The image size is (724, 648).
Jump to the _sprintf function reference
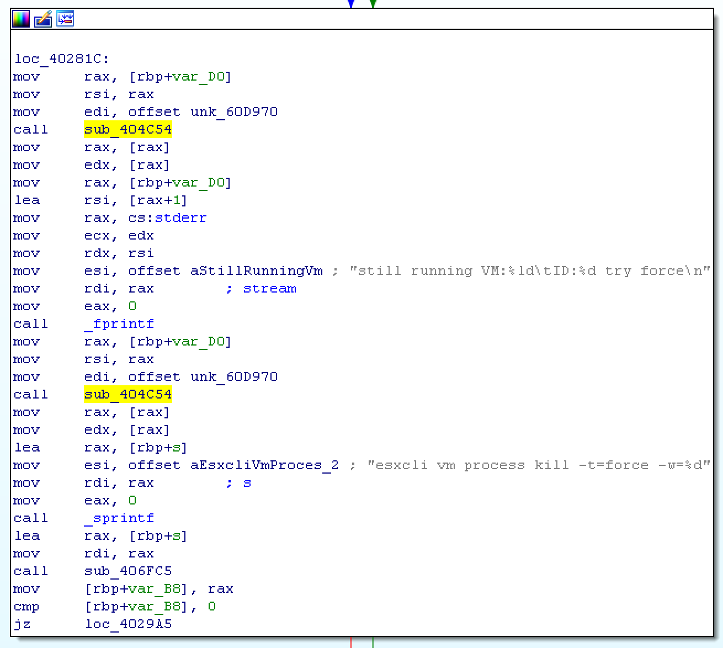tap(119, 518)
